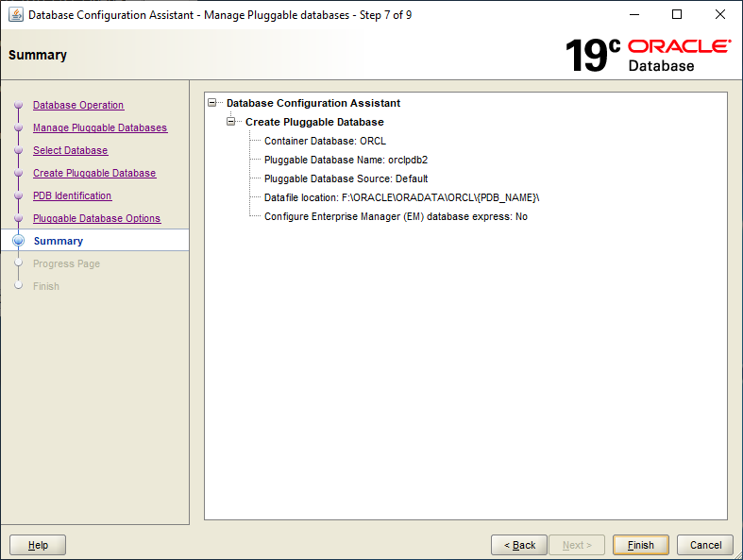
Task: Click Finish to create the PDB
Action: click(x=641, y=545)
